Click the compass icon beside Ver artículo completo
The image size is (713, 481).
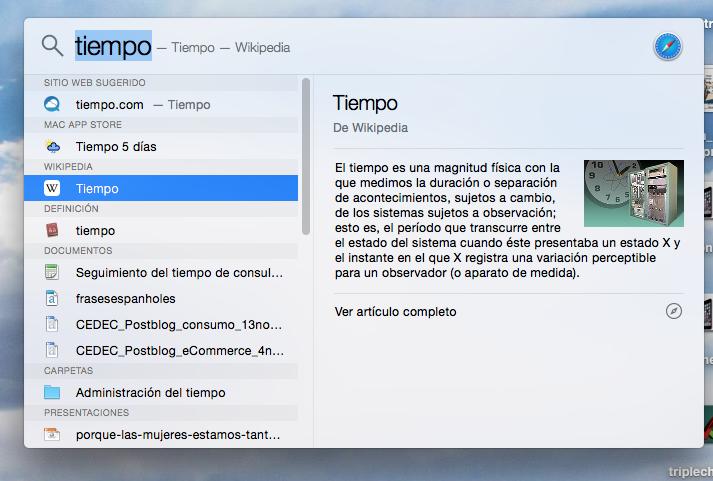673,311
